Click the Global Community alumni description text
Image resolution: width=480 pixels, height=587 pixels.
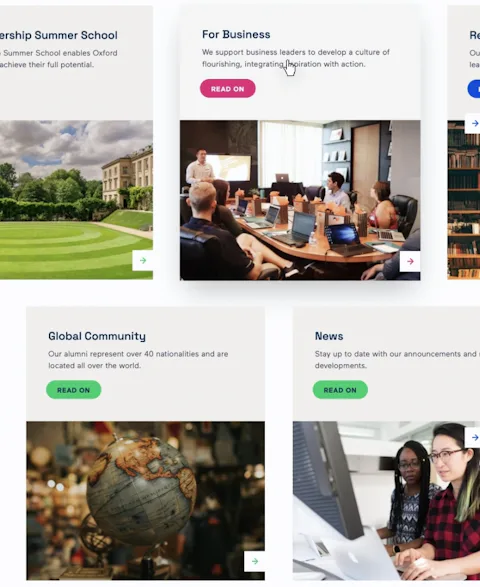click(138, 360)
